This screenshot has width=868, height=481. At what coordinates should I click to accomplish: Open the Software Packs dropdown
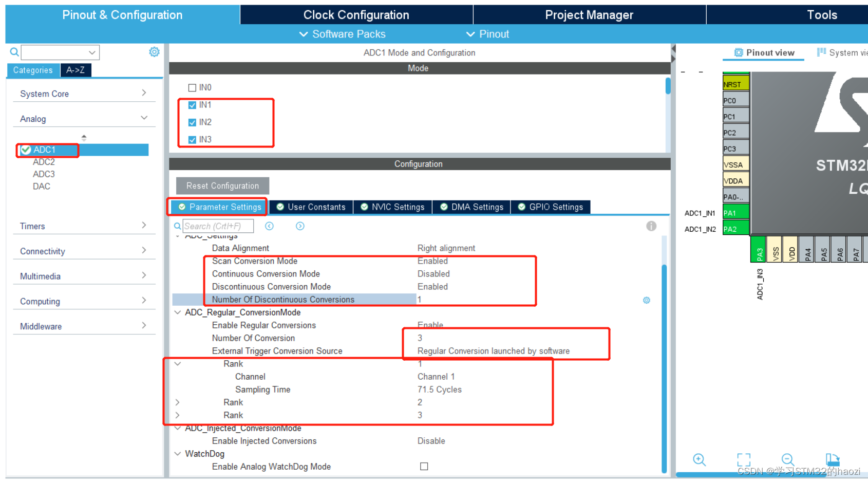pyautogui.click(x=342, y=34)
